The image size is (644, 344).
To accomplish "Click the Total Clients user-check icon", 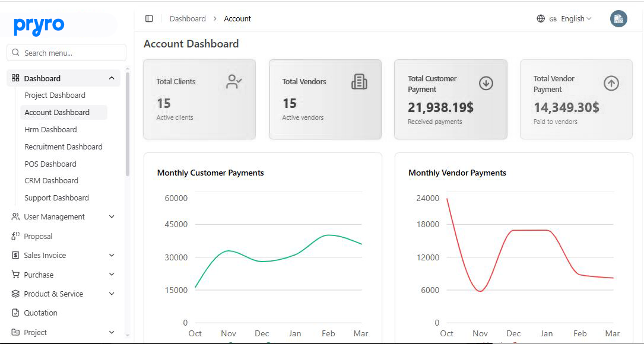I will tap(234, 82).
